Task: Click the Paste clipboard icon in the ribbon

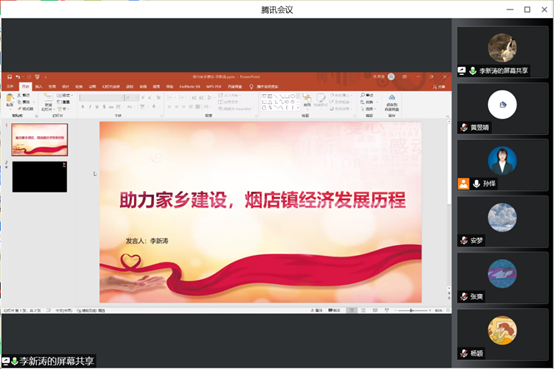Action: coord(10,98)
